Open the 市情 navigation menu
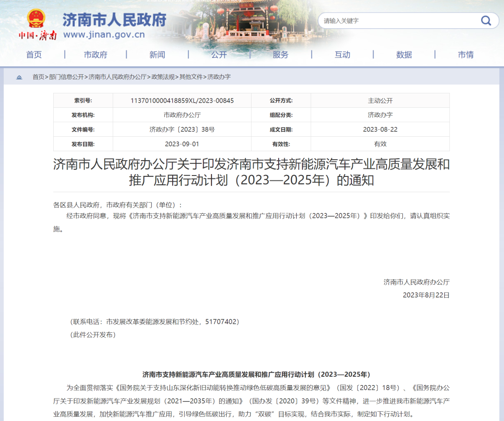Image resolution: width=504 pixels, height=421 pixels. click(x=466, y=55)
